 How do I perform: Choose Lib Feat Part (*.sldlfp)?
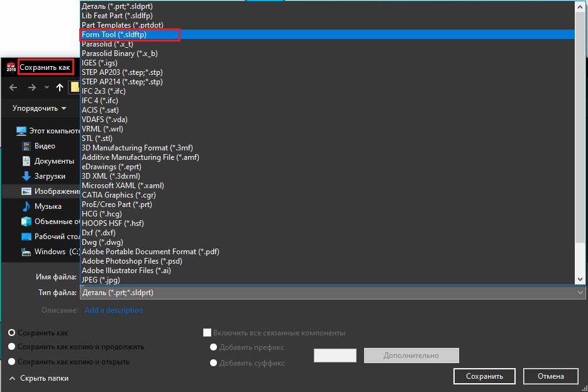point(328,15)
